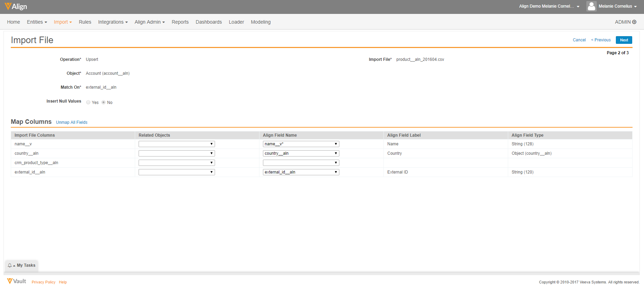Click Unmap All Fields link
The image size is (644, 289).
coord(72,122)
